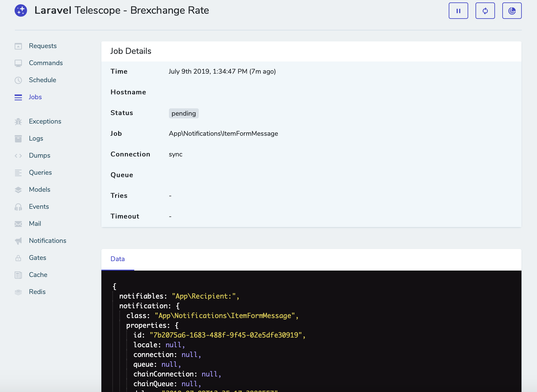Viewport: 537px width, 392px height.
Task: Click the Events headphones icon
Action: point(18,207)
